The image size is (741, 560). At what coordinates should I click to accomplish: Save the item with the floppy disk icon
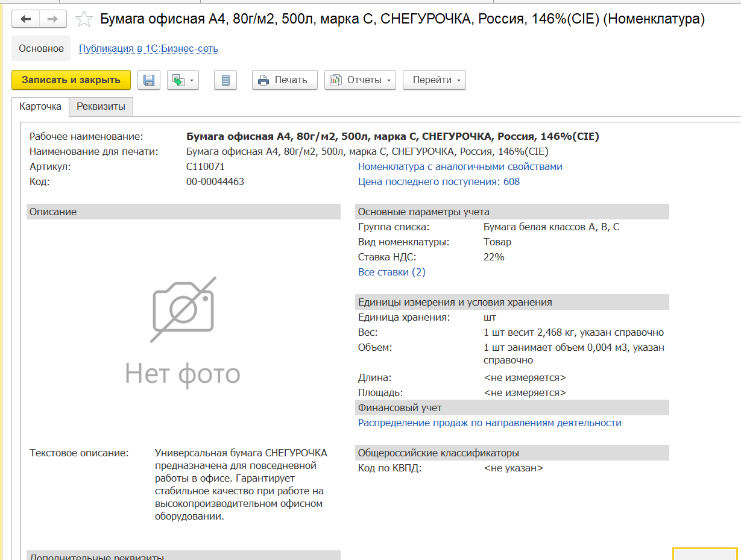149,80
